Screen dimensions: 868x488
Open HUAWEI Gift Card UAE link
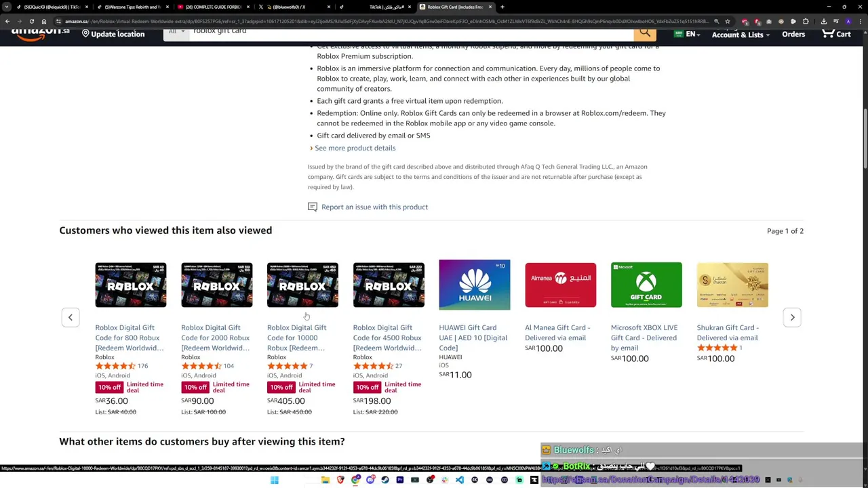click(x=473, y=338)
